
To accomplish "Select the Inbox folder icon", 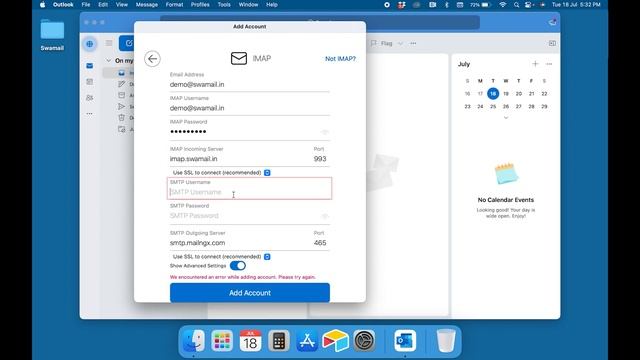I will click(x=122, y=73).
